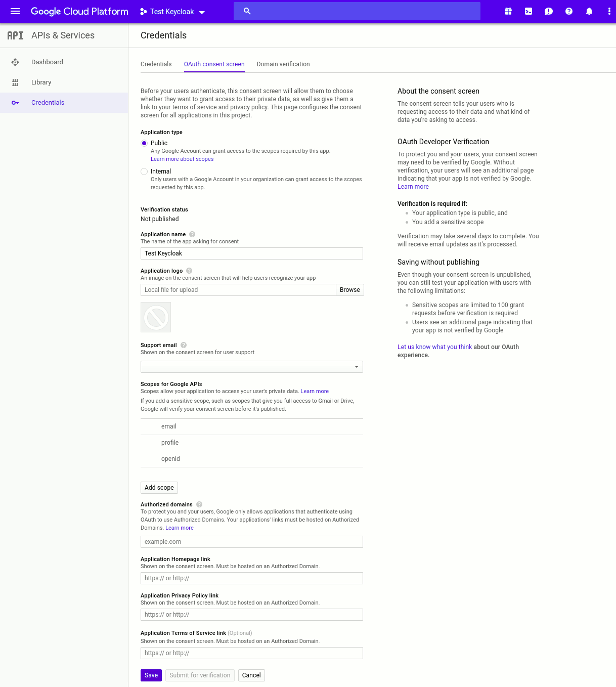The width and height of the screenshot is (616, 687).
Task: Click the Learn more about scopes link
Action: [x=182, y=159]
